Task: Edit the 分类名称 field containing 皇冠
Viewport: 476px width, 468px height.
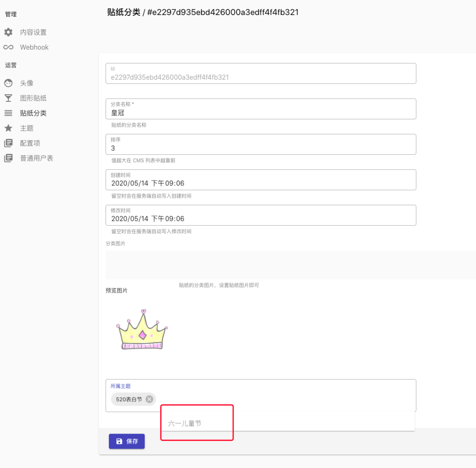Action: (261, 109)
